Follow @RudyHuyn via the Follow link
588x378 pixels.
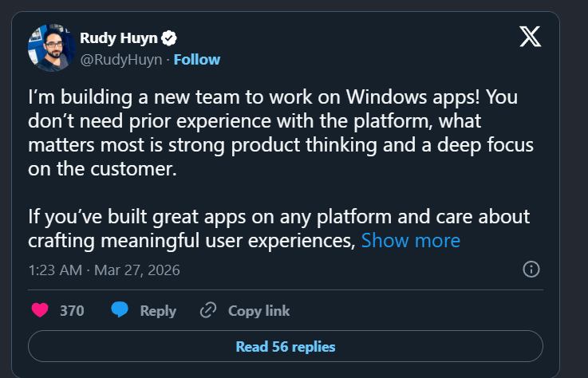coord(196,59)
